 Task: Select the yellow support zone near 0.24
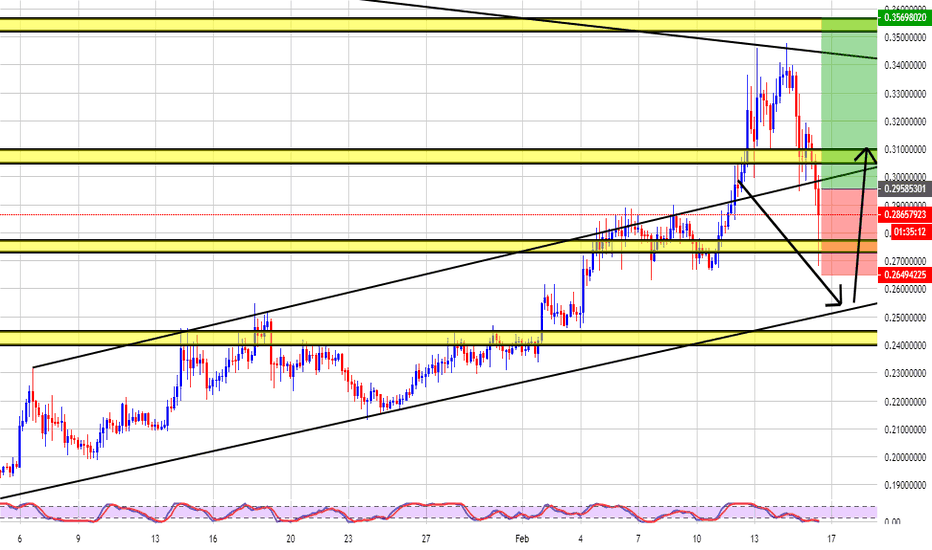tap(439, 338)
